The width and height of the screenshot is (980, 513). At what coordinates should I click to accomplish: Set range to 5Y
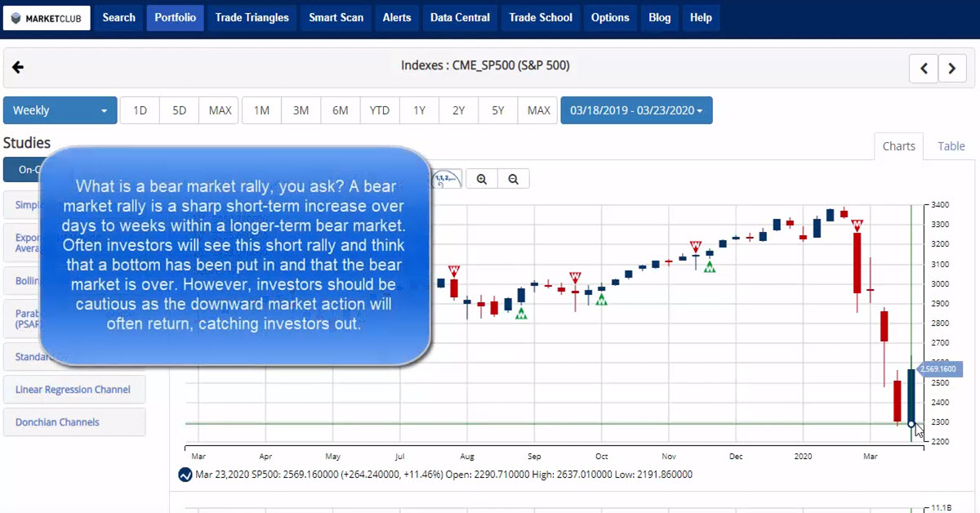tap(498, 110)
